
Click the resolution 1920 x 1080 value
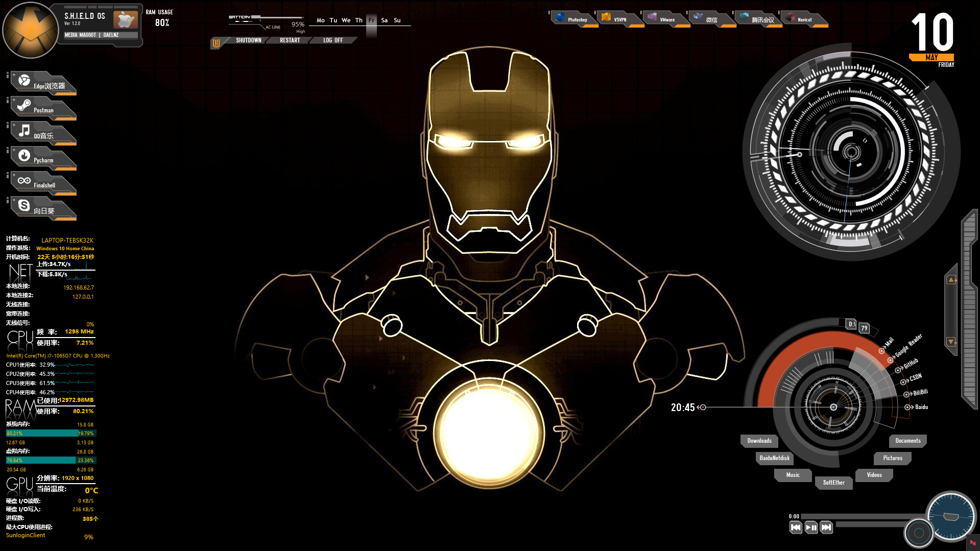(x=78, y=478)
